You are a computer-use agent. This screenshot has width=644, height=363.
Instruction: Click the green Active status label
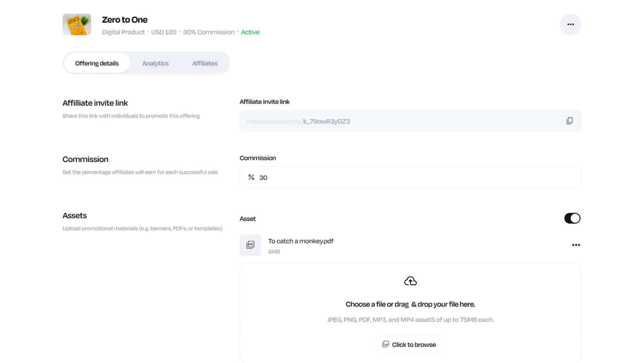click(x=250, y=32)
